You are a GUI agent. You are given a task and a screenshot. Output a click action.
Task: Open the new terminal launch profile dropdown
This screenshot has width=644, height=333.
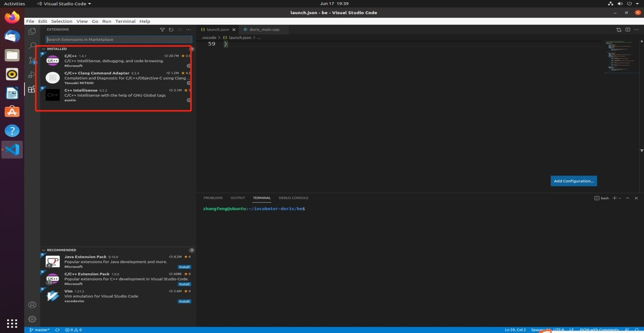tap(620, 198)
